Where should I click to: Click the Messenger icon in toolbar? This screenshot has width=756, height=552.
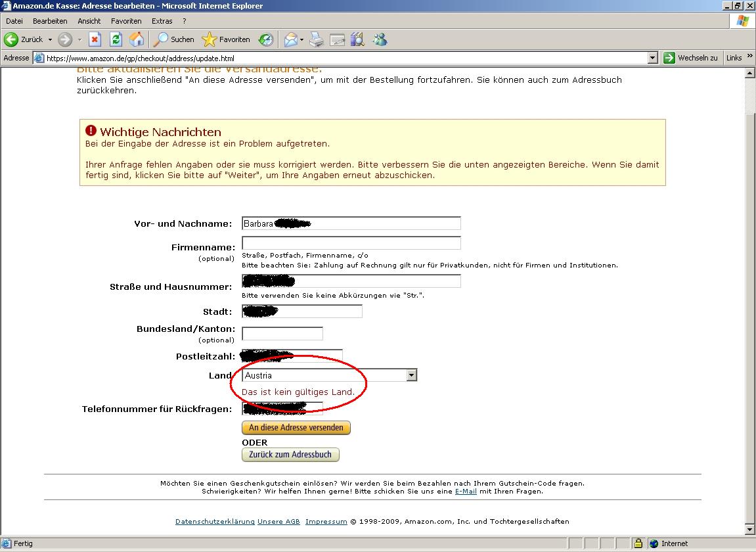tap(380, 39)
